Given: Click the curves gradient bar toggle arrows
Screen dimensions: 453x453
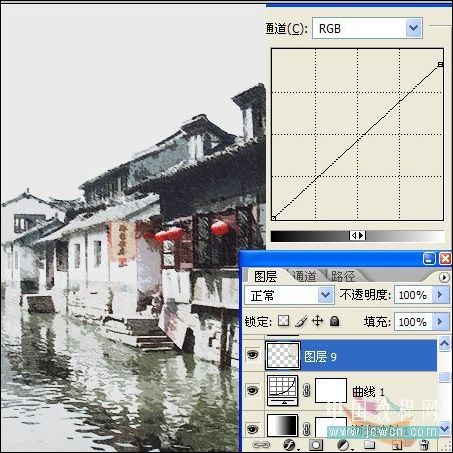Looking at the screenshot, I should [357, 236].
